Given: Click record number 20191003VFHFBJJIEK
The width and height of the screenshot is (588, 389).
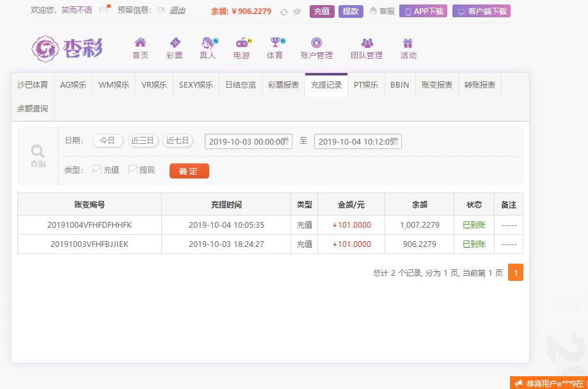Looking at the screenshot, I should [89, 244].
